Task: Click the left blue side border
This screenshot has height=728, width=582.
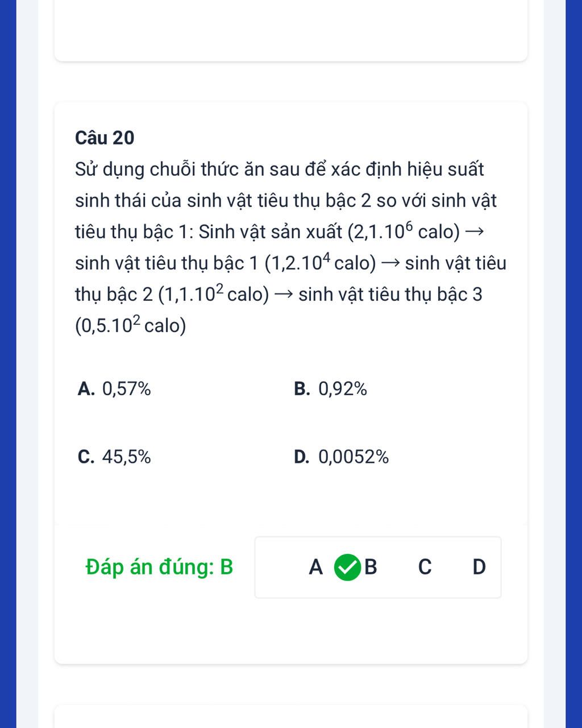Action: tap(8, 364)
